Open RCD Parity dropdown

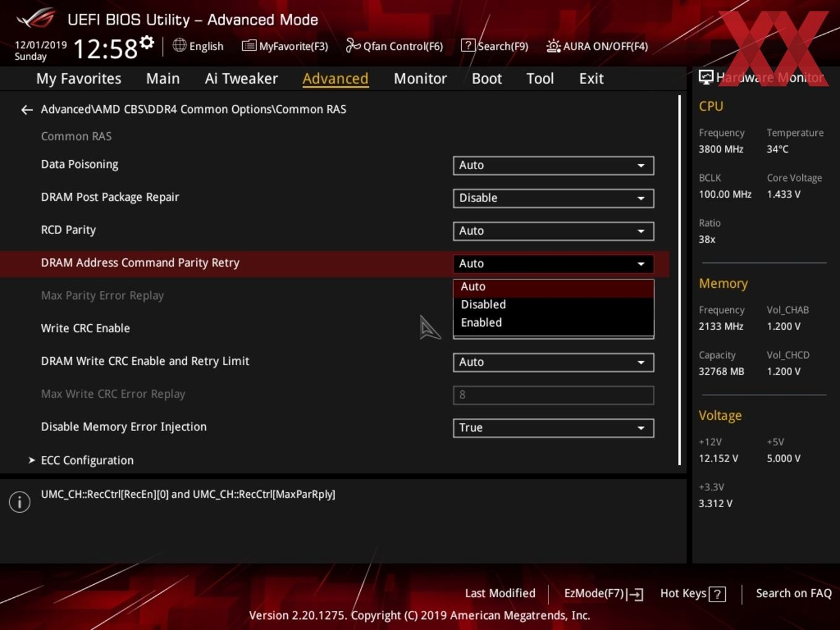pyautogui.click(x=553, y=231)
